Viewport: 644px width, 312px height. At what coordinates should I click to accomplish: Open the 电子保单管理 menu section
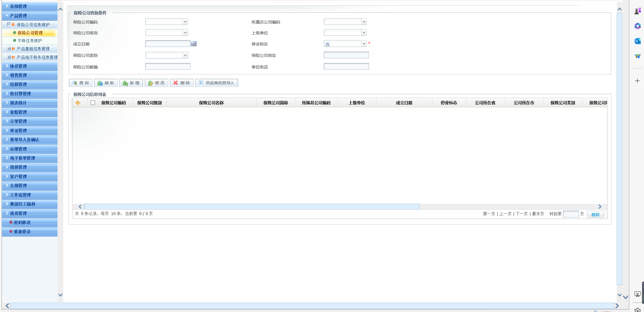pyautogui.click(x=30, y=158)
